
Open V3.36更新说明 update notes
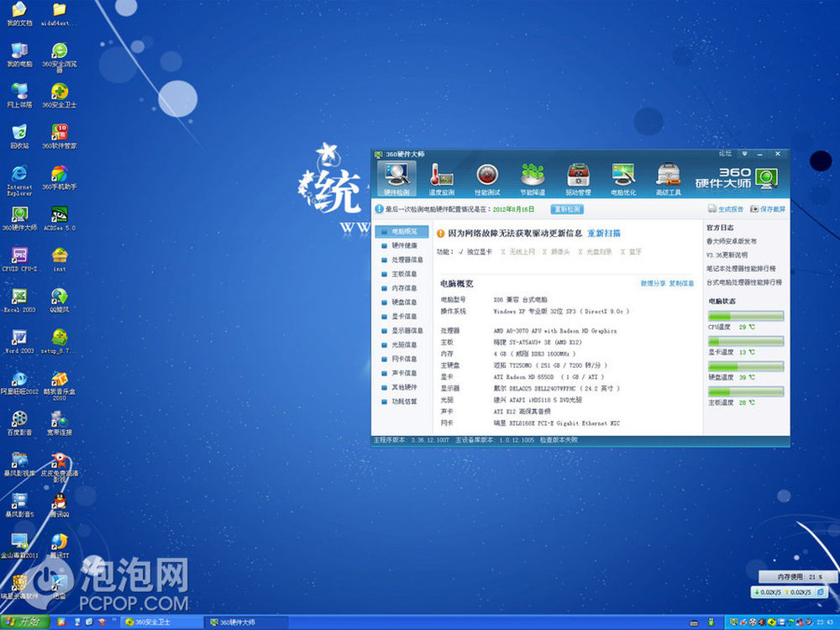pyautogui.click(x=727, y=255)
